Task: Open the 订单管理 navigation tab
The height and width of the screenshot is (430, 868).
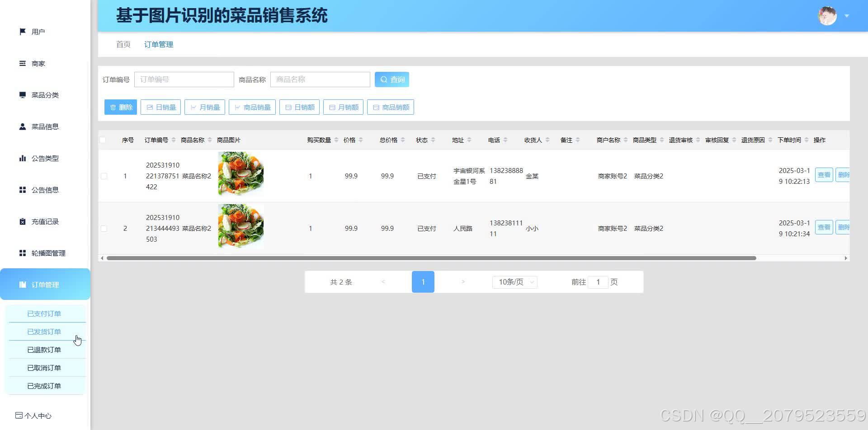Action: (158, 44)
